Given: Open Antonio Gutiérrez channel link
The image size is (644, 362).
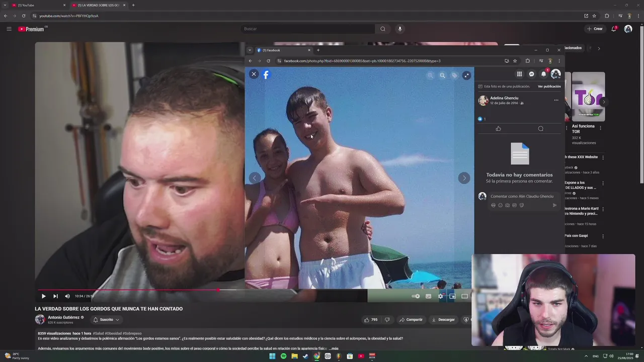Looking at the screenshot, I should pyautogui.click(x=63, y=317).
